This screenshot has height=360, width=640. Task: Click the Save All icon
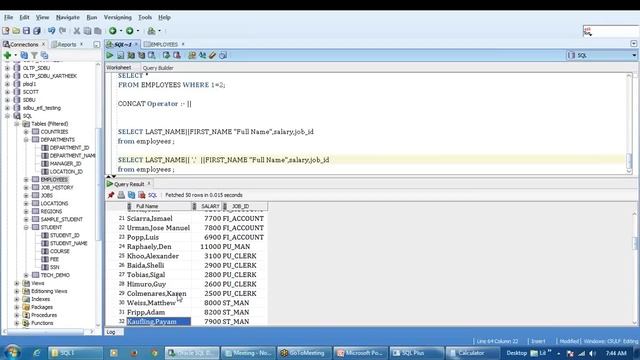(x=37, y=31)
